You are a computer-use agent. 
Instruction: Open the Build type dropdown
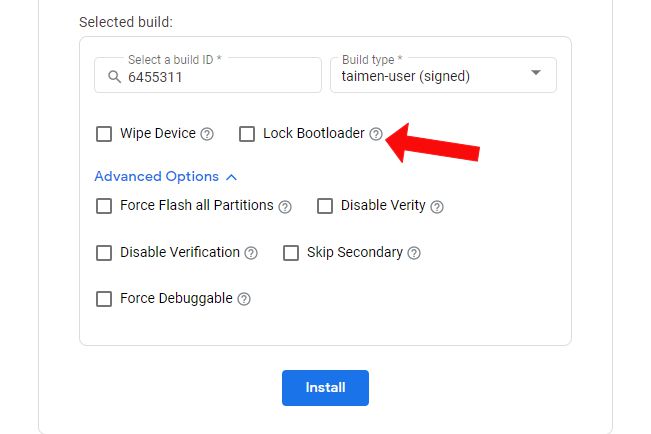(x=443, y=75)
